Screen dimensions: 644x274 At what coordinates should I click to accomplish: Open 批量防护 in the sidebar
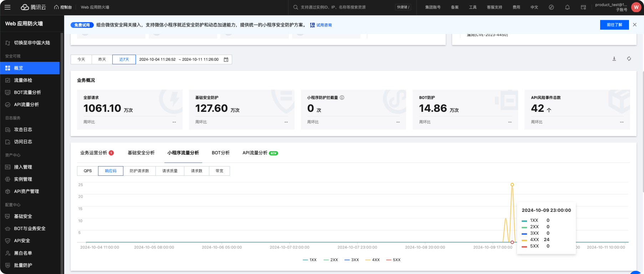pos(30,265)
